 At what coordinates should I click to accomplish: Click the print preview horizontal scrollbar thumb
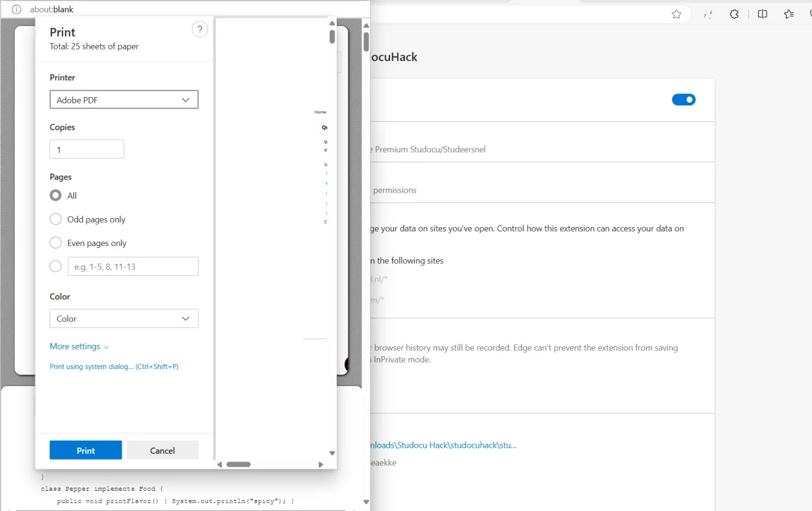click(239, 464)
